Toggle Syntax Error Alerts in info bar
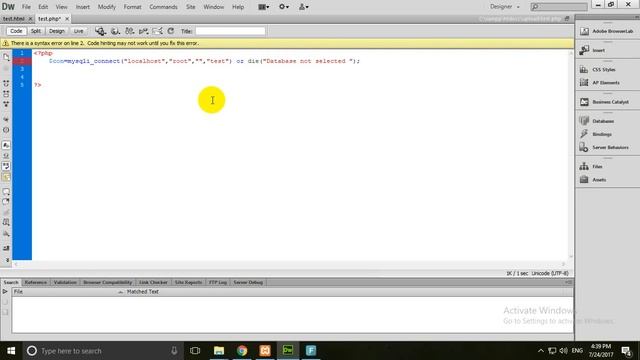 pos(6,177)
